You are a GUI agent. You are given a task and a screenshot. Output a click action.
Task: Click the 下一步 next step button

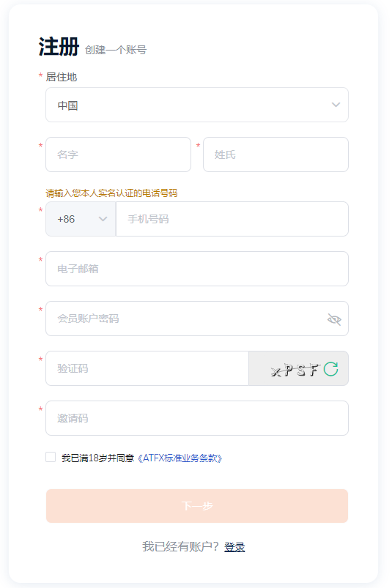197,506
